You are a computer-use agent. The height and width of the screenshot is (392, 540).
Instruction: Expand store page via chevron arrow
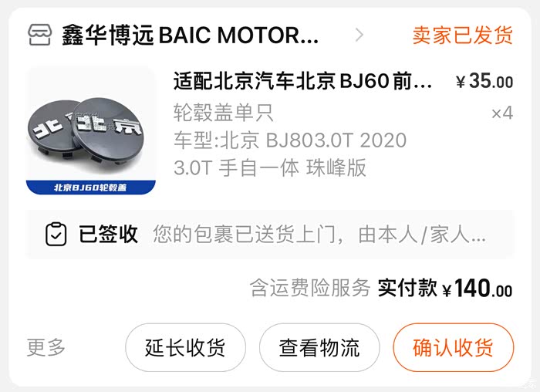pyautogui.click(x=359, y=35)
